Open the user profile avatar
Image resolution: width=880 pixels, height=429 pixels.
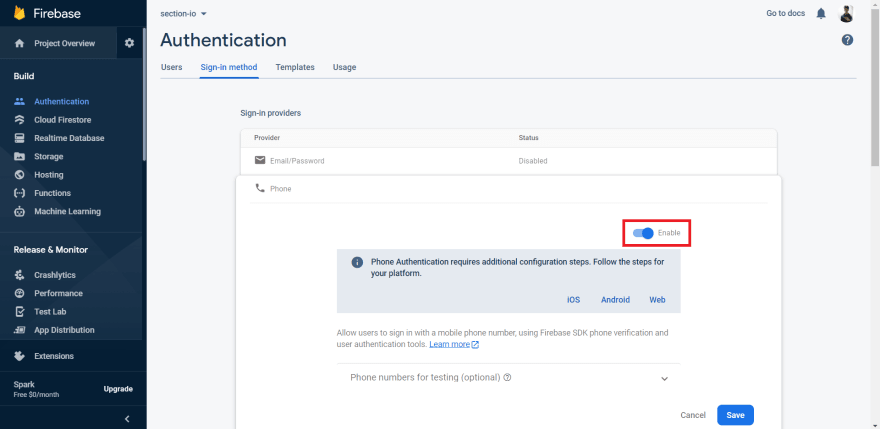(x=846, y=13)
